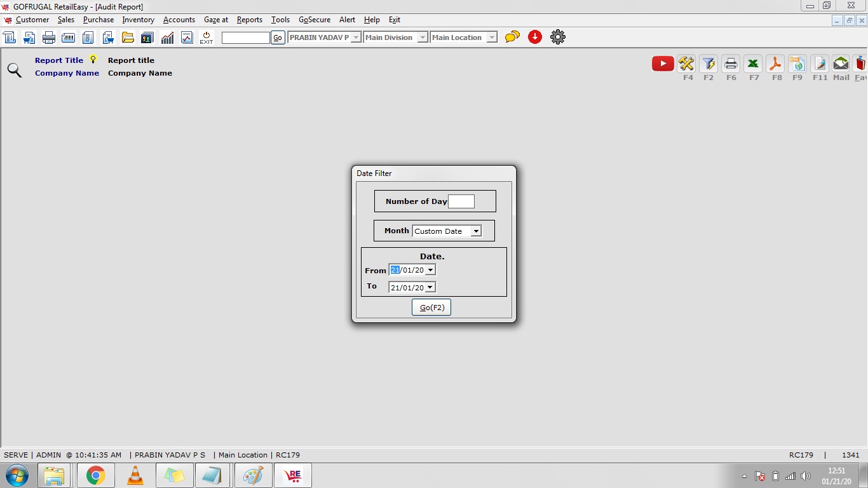Open VLC media player from taskbar

[135, 475]
